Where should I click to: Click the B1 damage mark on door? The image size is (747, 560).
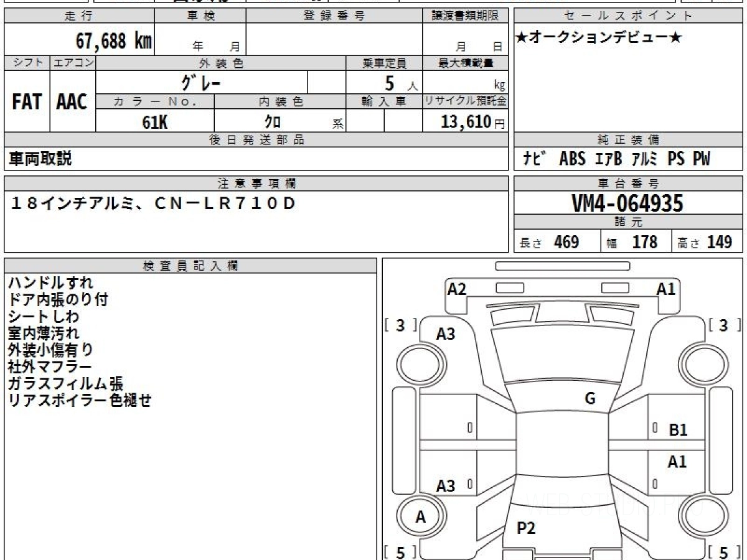click(678, 429)
